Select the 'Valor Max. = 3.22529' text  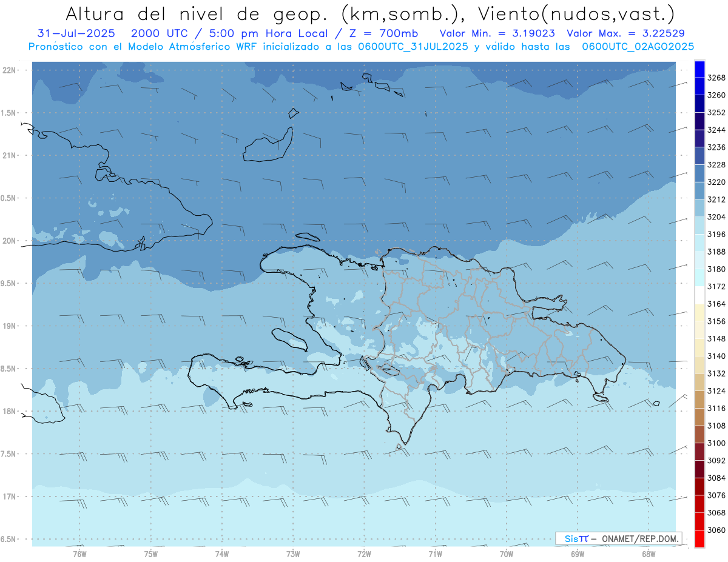pos(626,33)
